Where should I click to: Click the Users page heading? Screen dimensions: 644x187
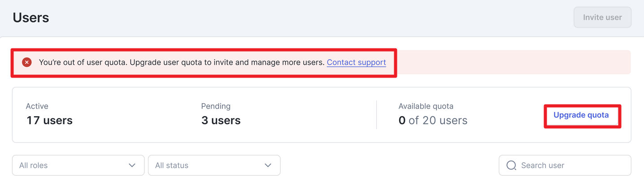point(31,17)
